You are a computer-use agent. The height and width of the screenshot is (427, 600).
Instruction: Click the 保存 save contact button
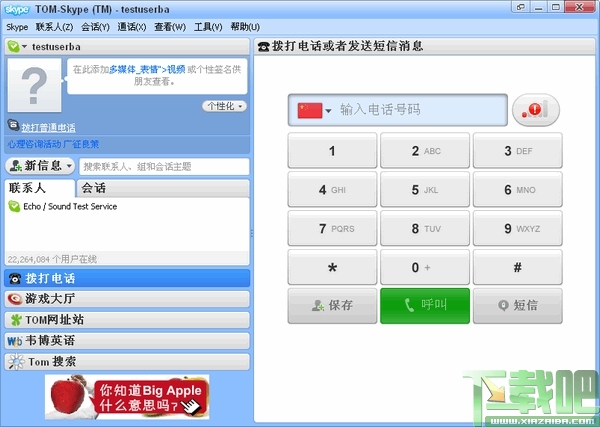(x=332, y=306)
